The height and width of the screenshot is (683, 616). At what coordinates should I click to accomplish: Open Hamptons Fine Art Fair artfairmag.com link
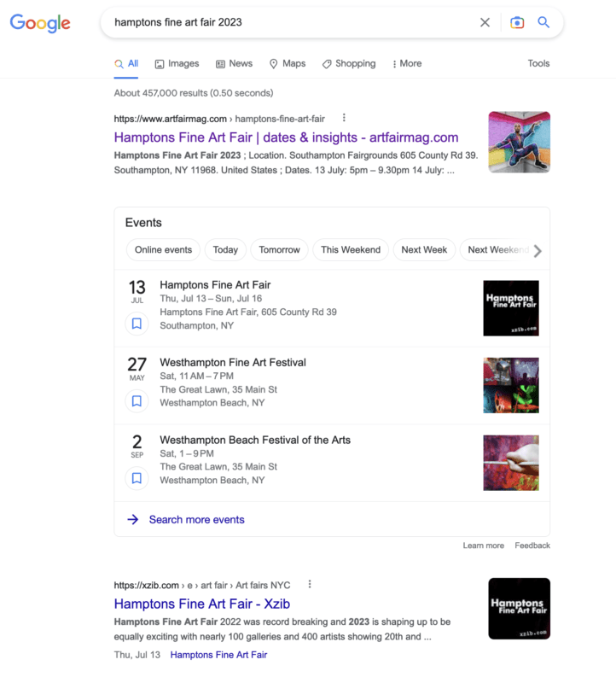pyautogui.click(x=286, y=137)
